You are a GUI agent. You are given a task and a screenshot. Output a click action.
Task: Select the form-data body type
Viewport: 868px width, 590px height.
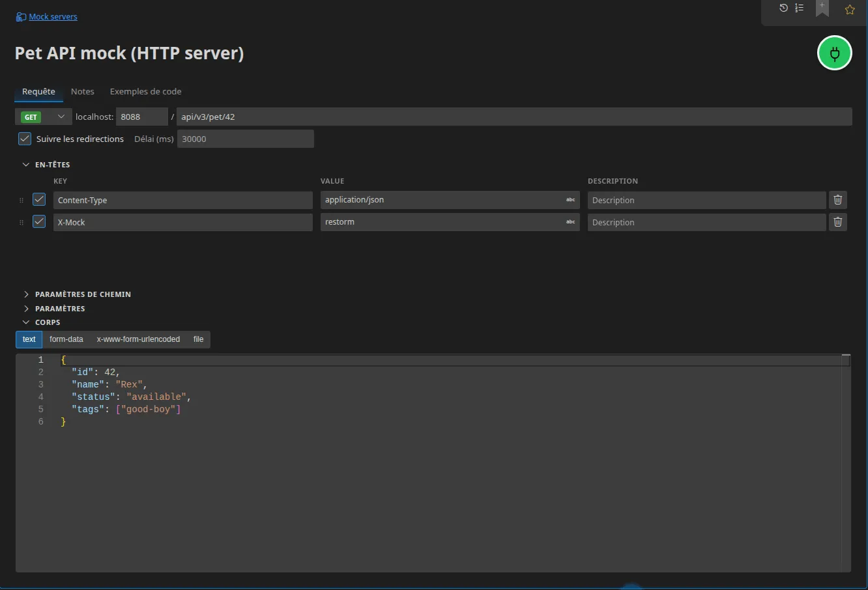point(66,339)
